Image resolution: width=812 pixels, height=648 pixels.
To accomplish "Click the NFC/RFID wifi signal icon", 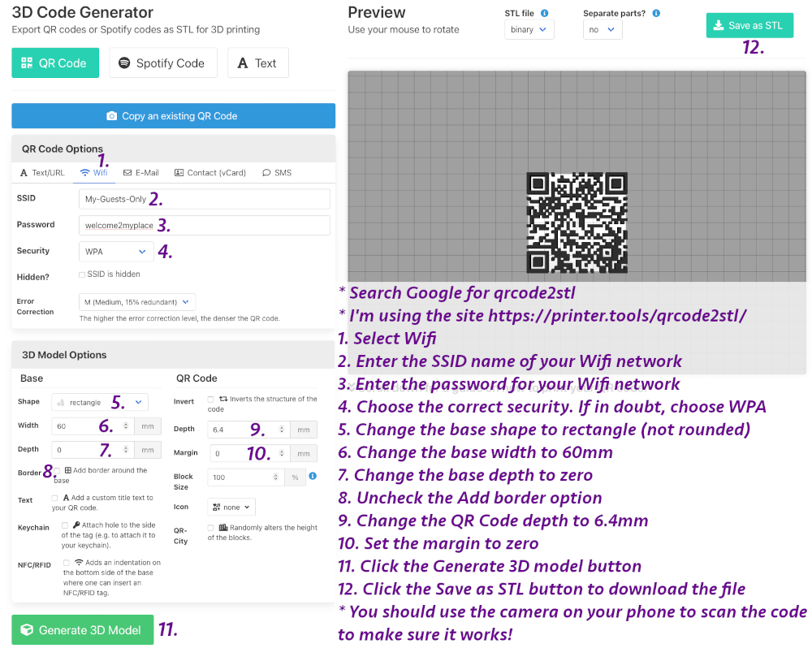I will 80,563.
